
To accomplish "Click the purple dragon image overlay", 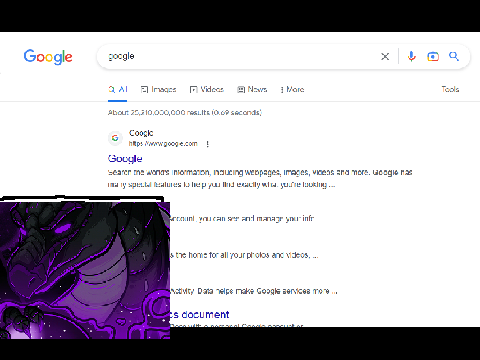I will click(85, 270).
